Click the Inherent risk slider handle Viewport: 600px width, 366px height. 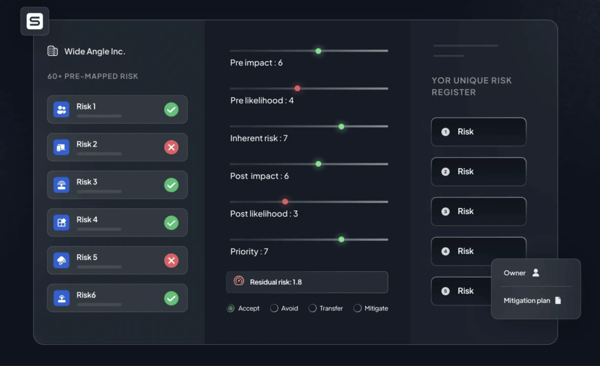point(341,126)
